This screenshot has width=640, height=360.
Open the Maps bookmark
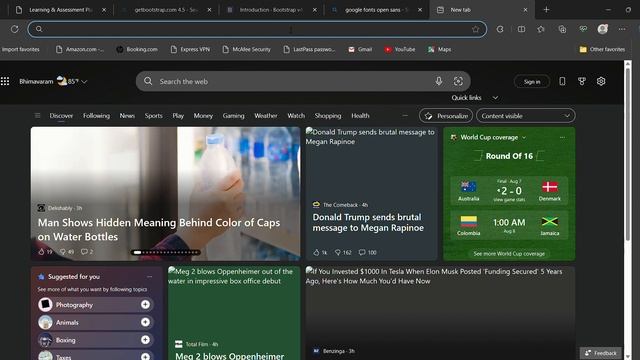click(x=440, y=49)
